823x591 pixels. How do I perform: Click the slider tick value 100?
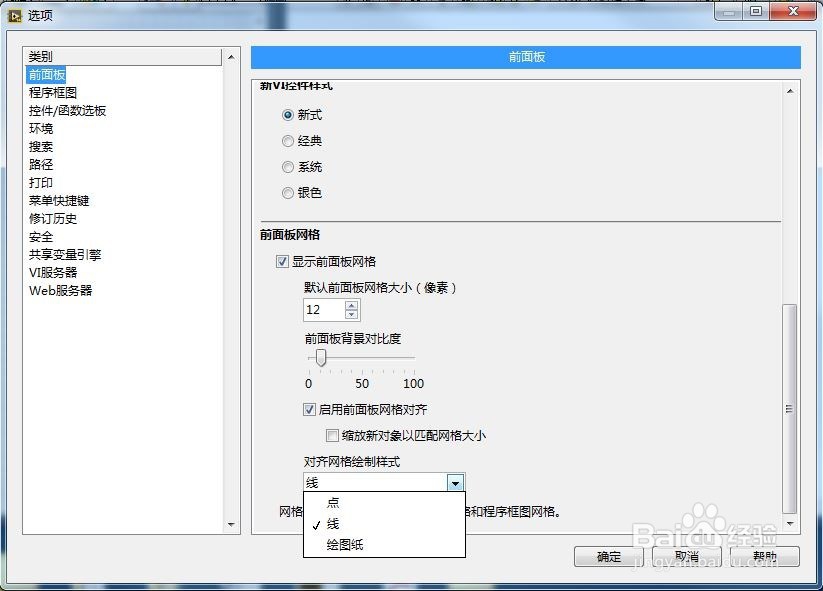pos(414,384)
